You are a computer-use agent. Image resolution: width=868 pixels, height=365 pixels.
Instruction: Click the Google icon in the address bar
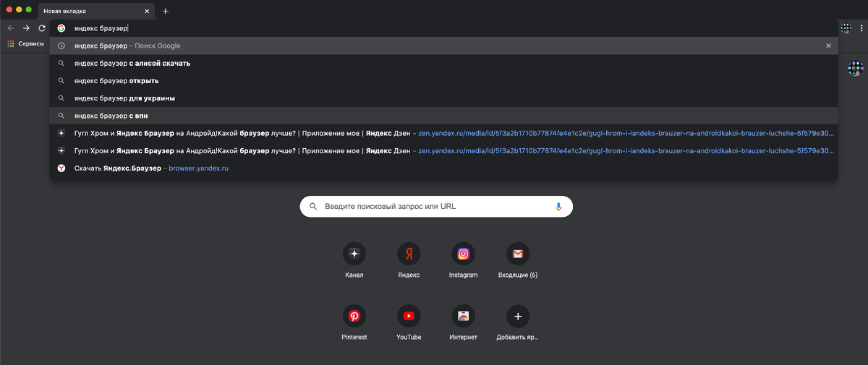[x=61, y=28]
